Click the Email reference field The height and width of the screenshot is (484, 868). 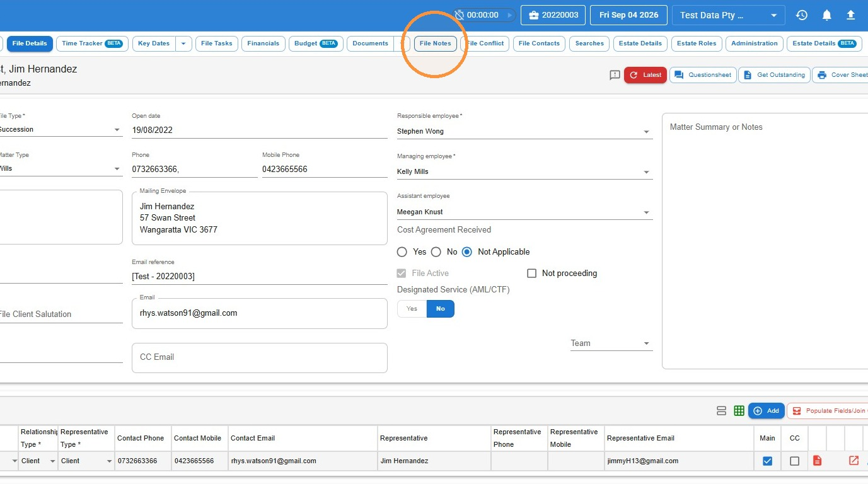[259, 276]
